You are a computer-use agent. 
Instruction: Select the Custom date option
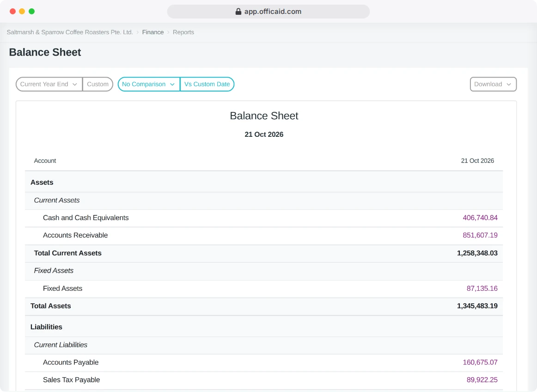tap(98, 84)
